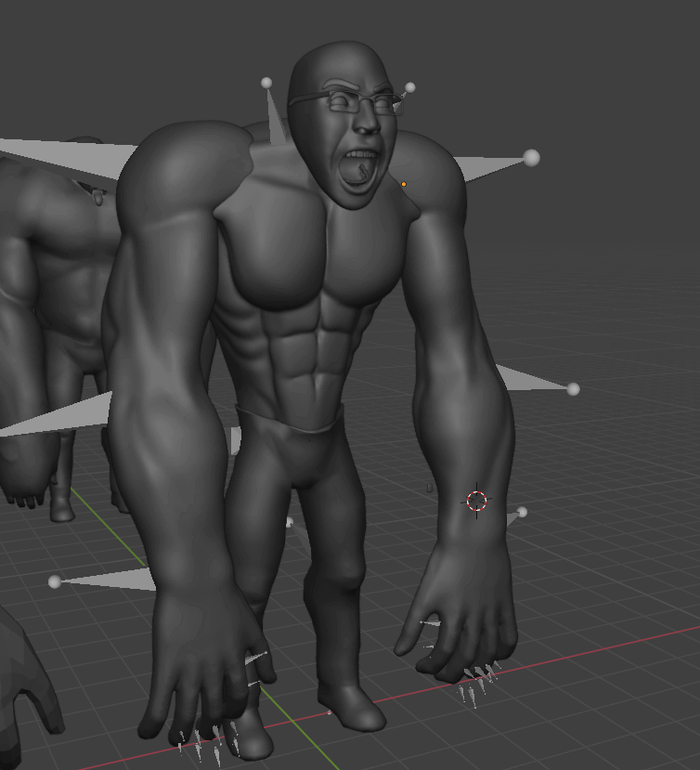Select the bone tip sphere above the shoulder
The image size is (700, 770).
click(x=266, y=84)
